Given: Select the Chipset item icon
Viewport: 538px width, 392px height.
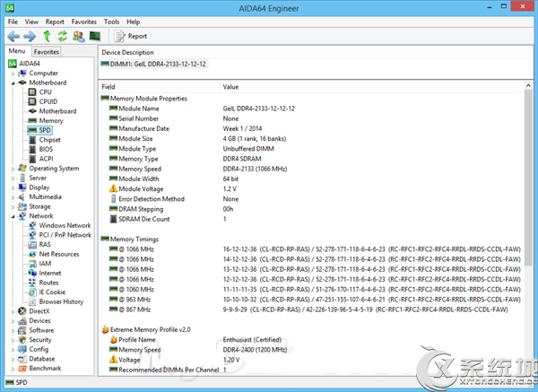Looking at the screenshot, I should click(32, 140).
